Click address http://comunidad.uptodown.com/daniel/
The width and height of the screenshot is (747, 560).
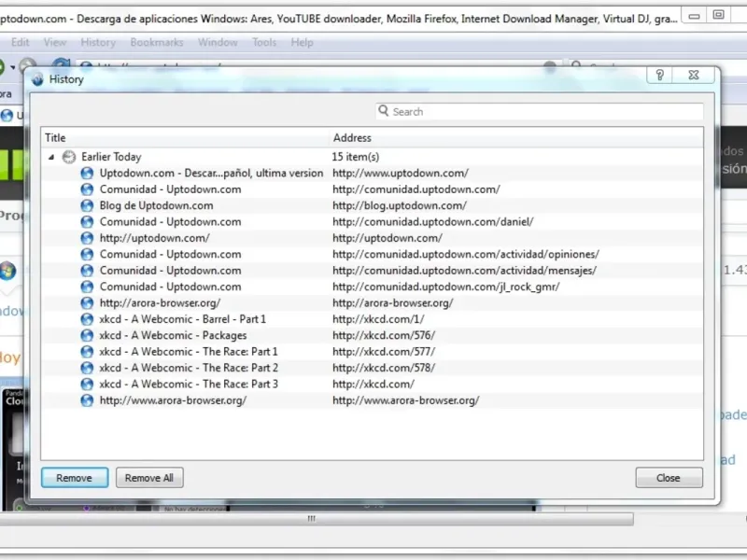(x=433, y=221)
